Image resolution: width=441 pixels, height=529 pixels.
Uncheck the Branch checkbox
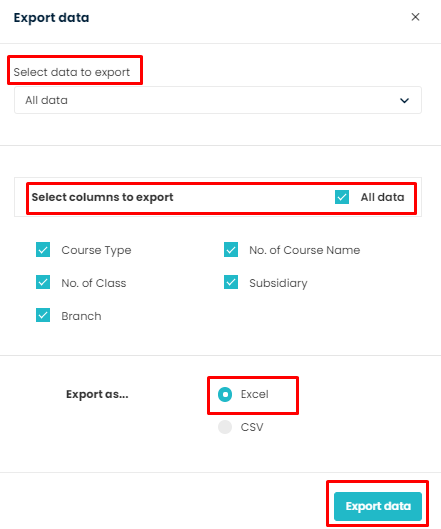point(43,315)
